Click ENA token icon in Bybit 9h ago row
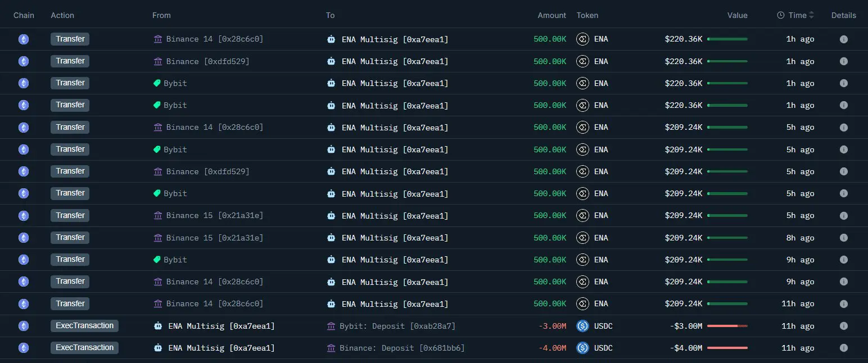 pyautogui.click(x=582, y=260)
